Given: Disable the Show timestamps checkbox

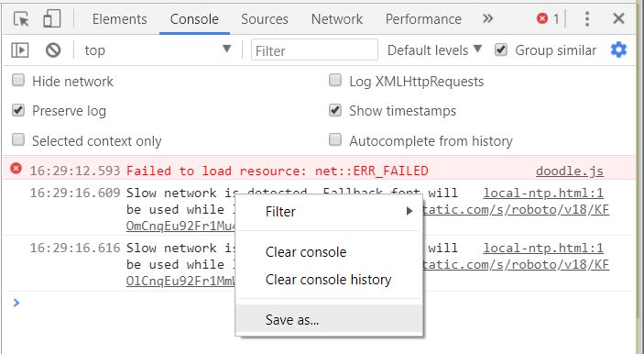Looking at the screenshot, I should (x=335, y=110).
